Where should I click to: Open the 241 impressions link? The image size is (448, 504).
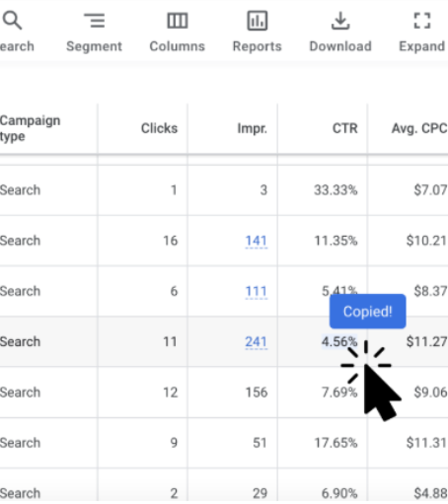pos(257,342)
